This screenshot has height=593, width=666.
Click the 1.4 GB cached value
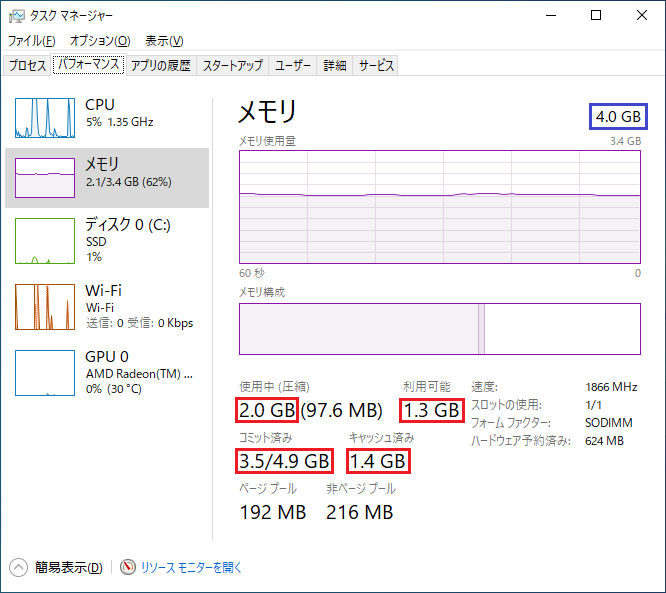point(378,461)
